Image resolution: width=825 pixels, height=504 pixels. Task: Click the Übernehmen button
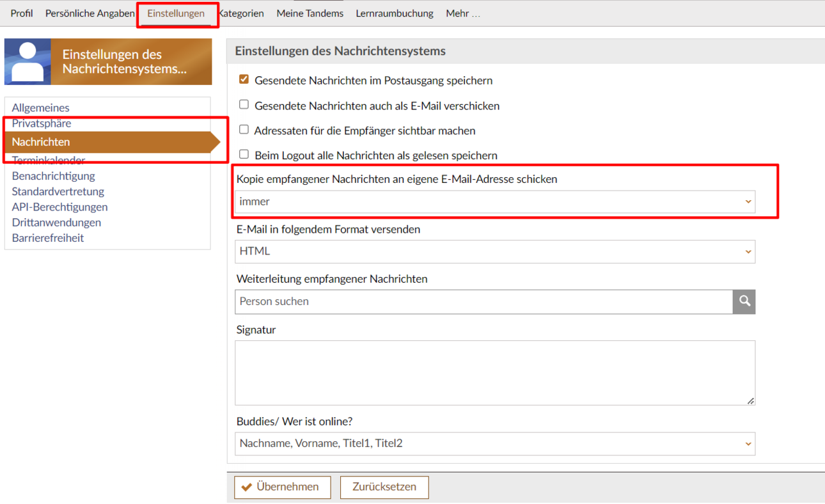[282, 487]
